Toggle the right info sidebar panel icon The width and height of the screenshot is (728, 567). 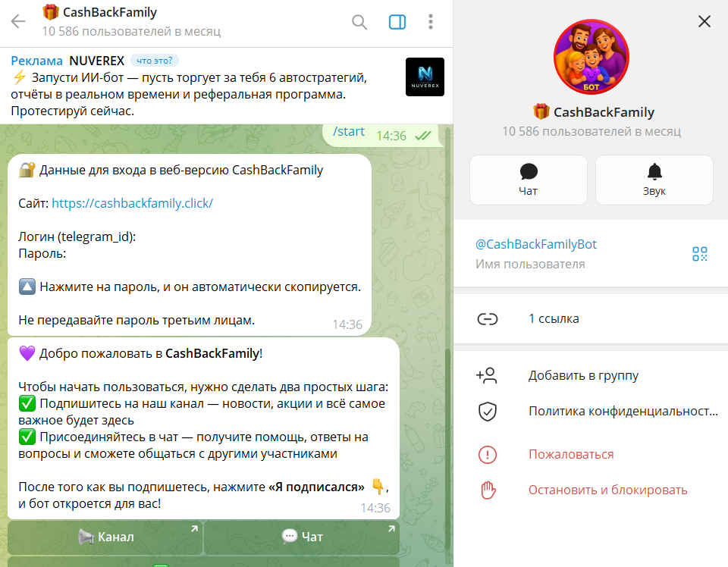397,22
